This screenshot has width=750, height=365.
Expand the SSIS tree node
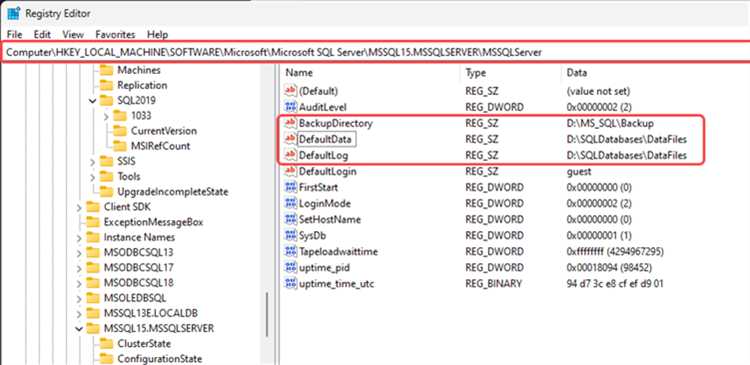pyautogui.click(x=92, y=162)
